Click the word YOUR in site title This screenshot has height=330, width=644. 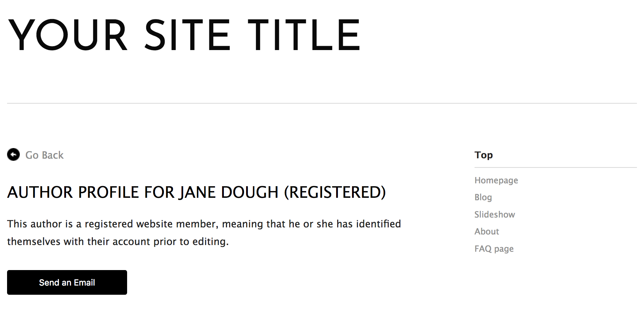67,35
